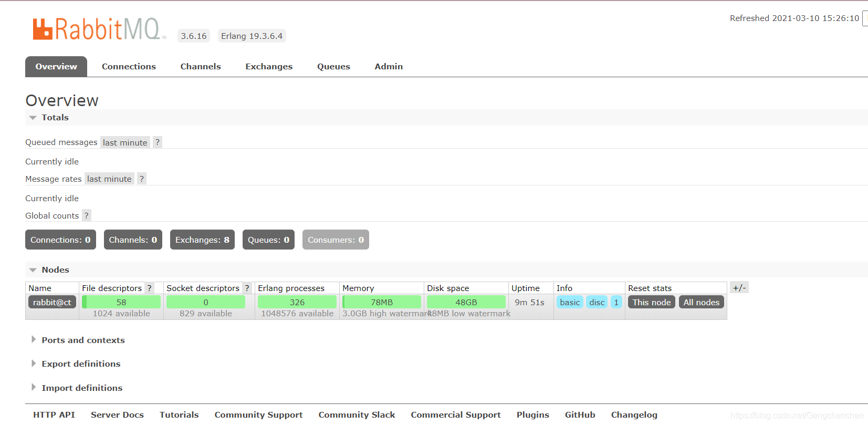Click the File descriptors 58 usage bar
Screen dimensions: 868x425
click(x=121, y=302)
